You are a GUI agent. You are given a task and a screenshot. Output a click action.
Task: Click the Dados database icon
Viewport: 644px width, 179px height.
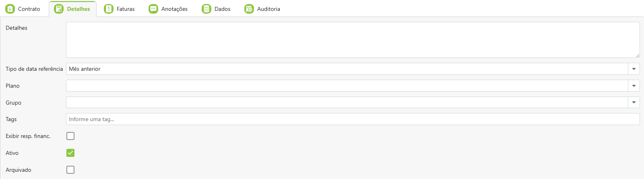pyautogui.click(x=206, y=9)
